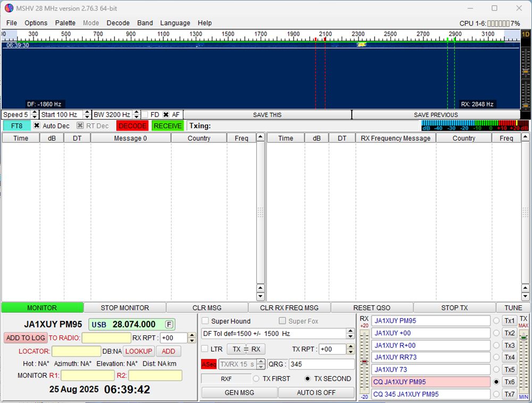Click the STOP MONITOR button
Image resolution: width=532 pixels, height=403 pixels.
click(124, 308)
